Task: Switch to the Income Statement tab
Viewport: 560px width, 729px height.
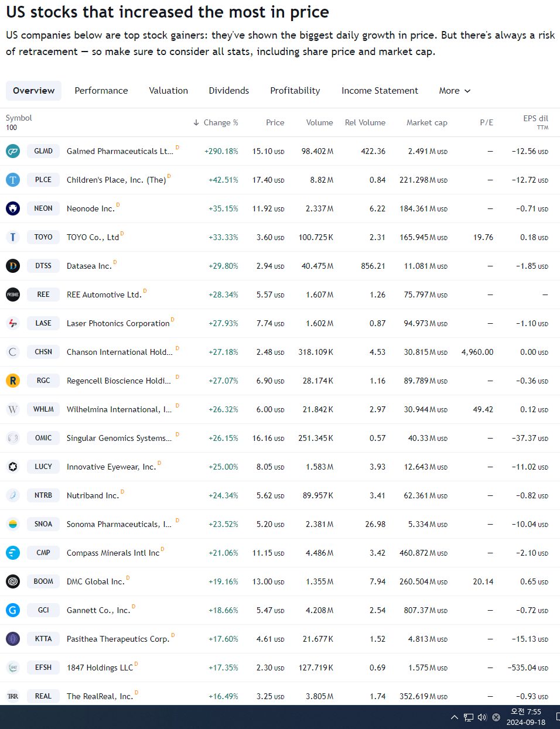Action: [x=380, y=91]
